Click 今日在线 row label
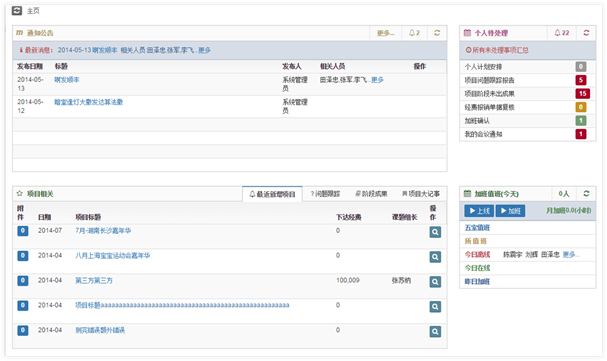 click(477, 268)
